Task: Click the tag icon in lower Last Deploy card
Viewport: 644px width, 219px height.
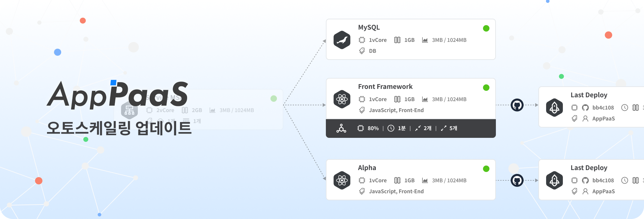Action: (574, 191)
